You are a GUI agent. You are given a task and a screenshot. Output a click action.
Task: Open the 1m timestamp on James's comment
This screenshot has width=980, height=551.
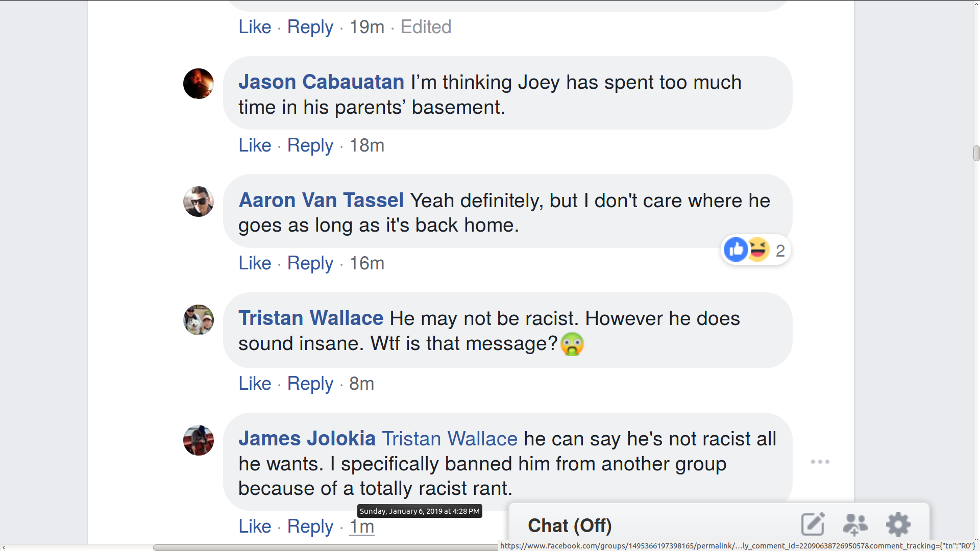pyautogui.click(x=361, y=527)
